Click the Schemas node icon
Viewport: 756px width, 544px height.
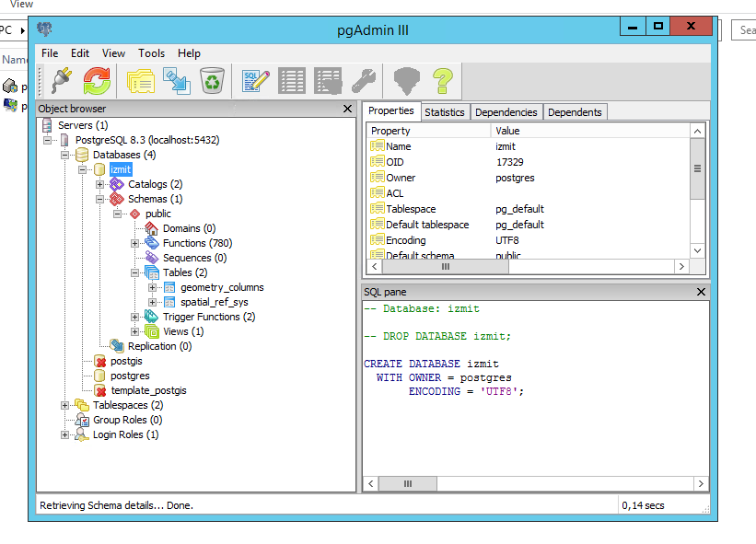tap(117, 199)
